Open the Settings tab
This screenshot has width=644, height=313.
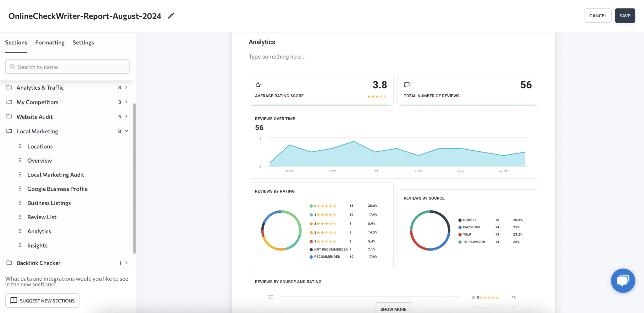[83, 42]
